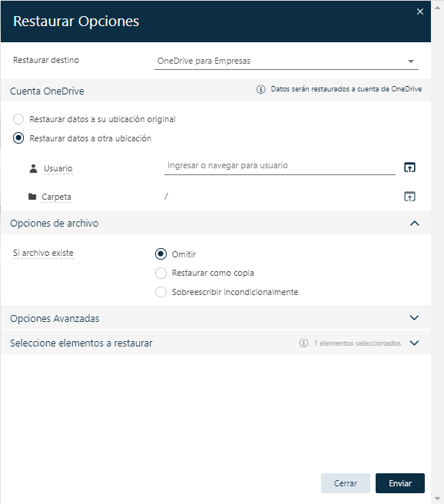Click the info icon beside Datos serán restaurados

(261, 89)
